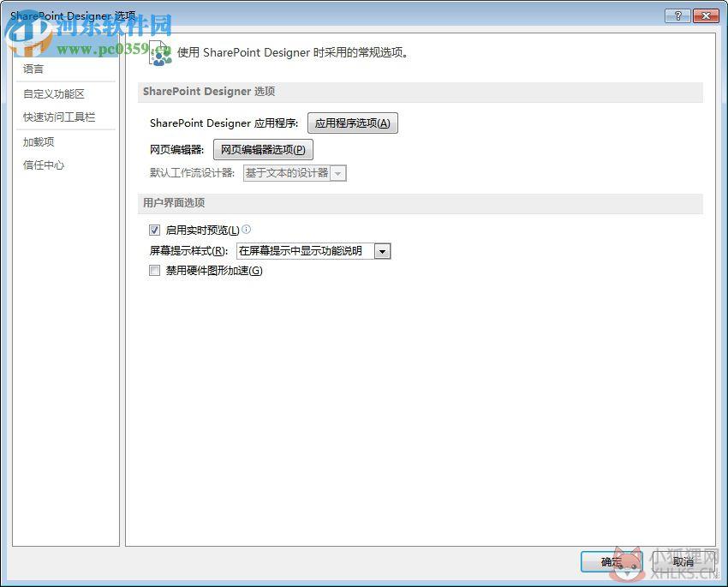
Task: Click the info icon beside 启用实时预览
Action: [x=247, y=229]
